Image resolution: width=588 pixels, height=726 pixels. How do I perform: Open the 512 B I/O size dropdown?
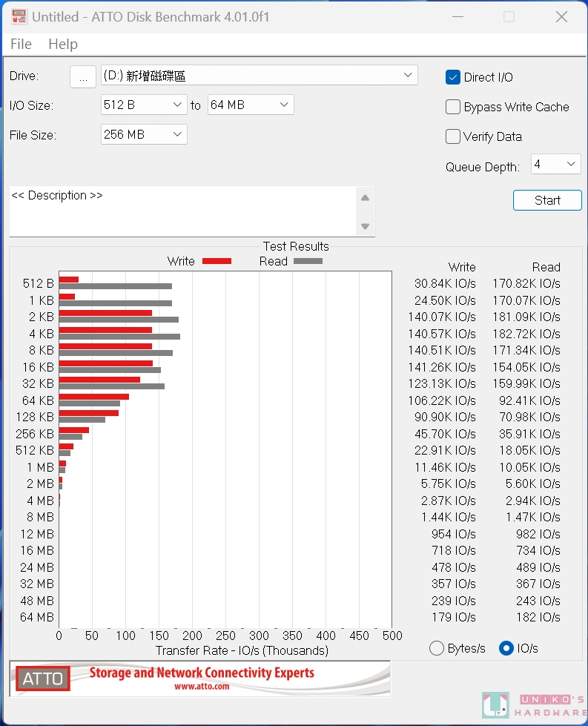pyautogui.click(x=144, y=105)
